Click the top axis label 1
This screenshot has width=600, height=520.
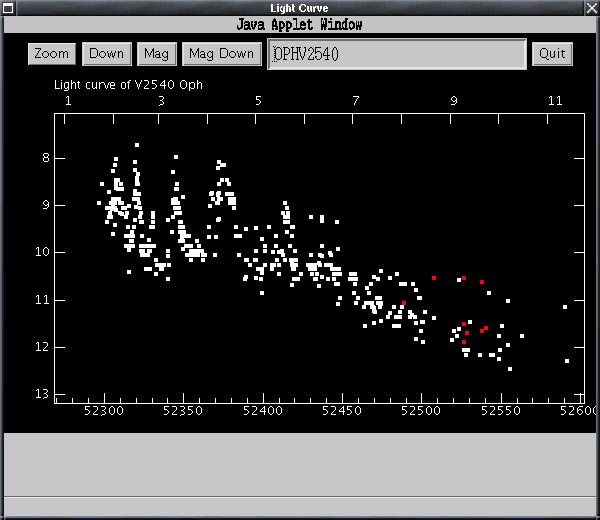[68, 101]
